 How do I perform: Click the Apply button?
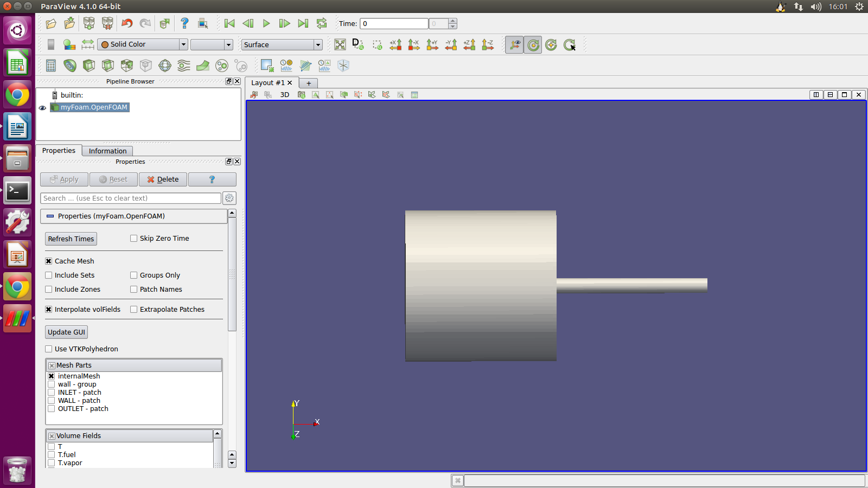(64, 179)
